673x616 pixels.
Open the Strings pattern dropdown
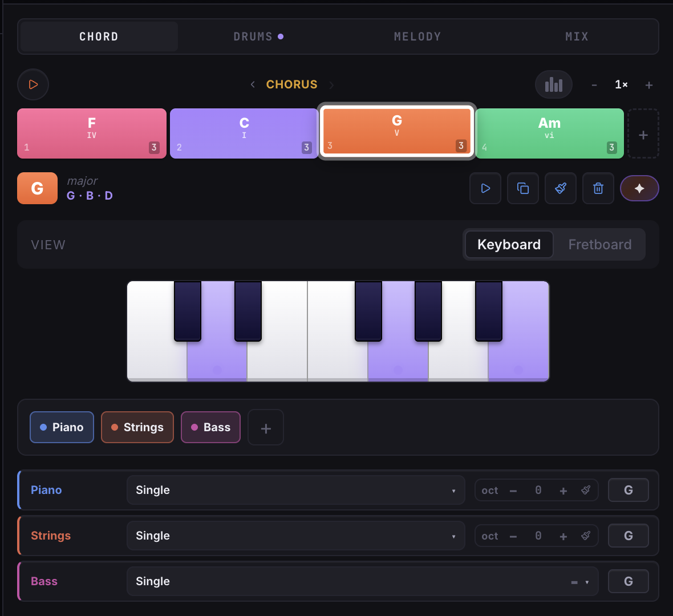coord(296,536)
